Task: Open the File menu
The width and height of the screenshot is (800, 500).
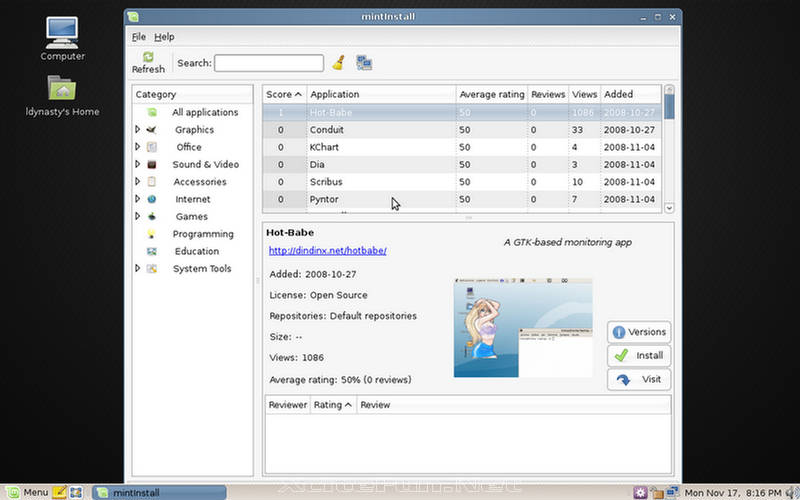Action: [x=139, y=37]
